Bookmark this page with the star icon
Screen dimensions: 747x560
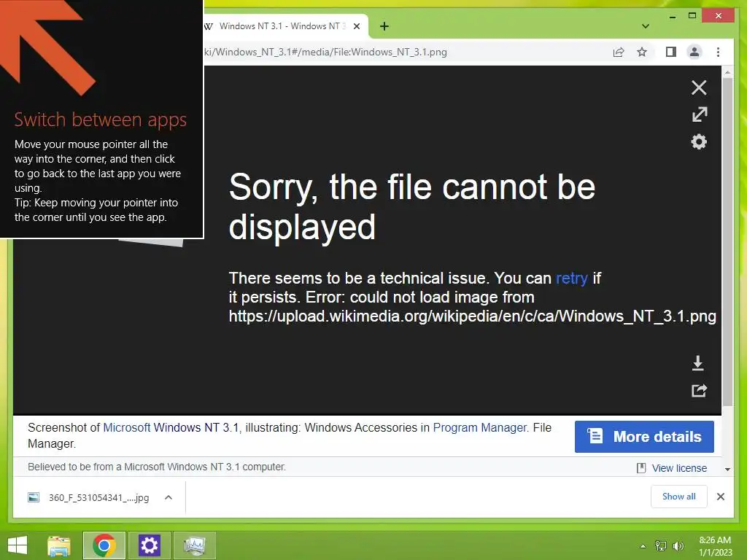click(x=642, y=52)
